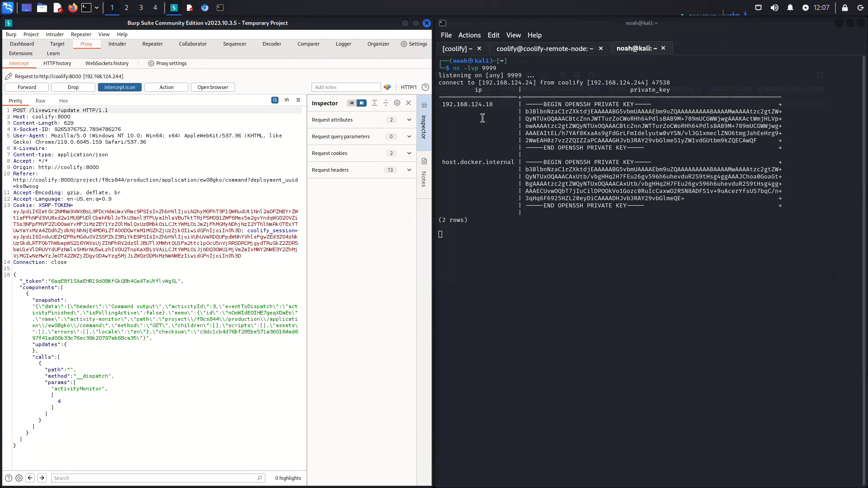Open the HTTP/1 protocol selector
This screenshot has height=488, width=868.
tap(409, 87)
